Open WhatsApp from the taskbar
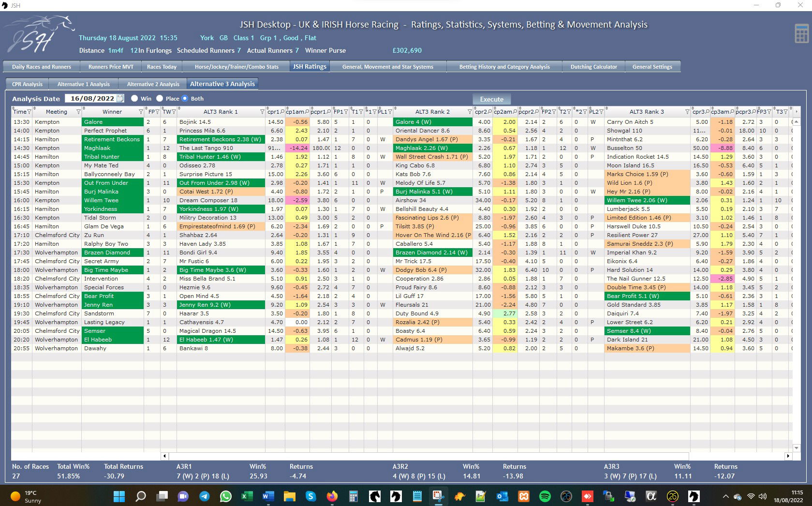 pos(225,496)
